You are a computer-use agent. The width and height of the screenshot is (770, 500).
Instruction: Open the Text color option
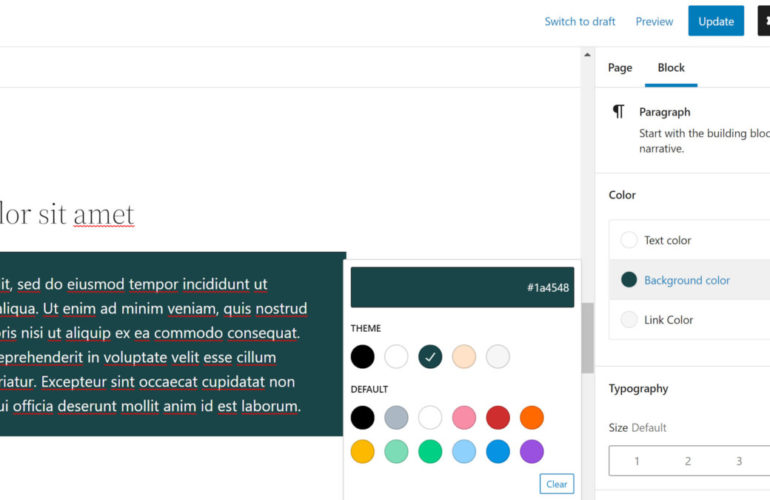667,240
